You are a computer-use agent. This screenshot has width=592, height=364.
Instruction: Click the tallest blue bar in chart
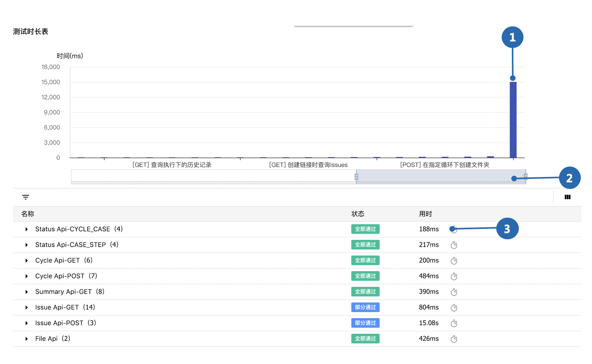tap(513, 120)
